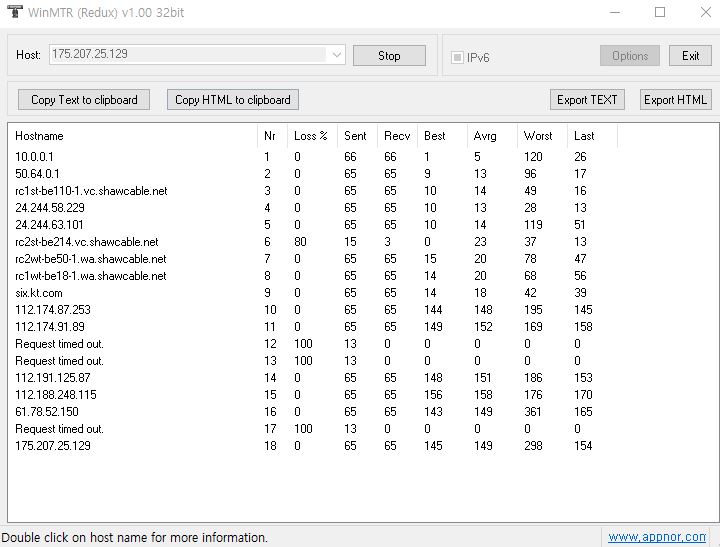Click Export HTML button
The width and height of the screenshot is (720, 547).
click(x=675, y=100)
